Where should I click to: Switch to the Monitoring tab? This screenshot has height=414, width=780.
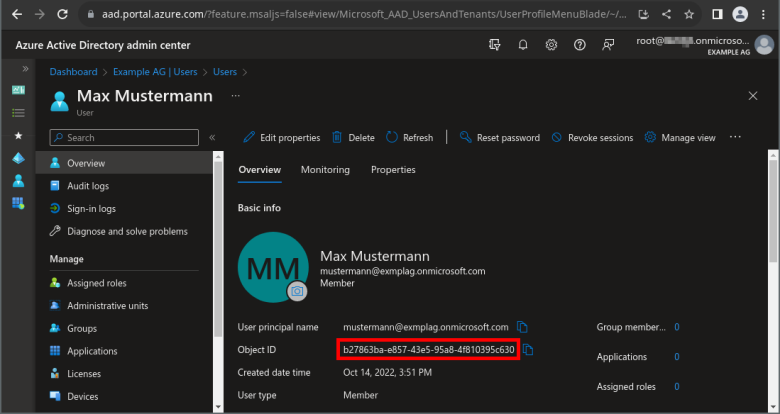pyautogui.click(x=325, y=170)
